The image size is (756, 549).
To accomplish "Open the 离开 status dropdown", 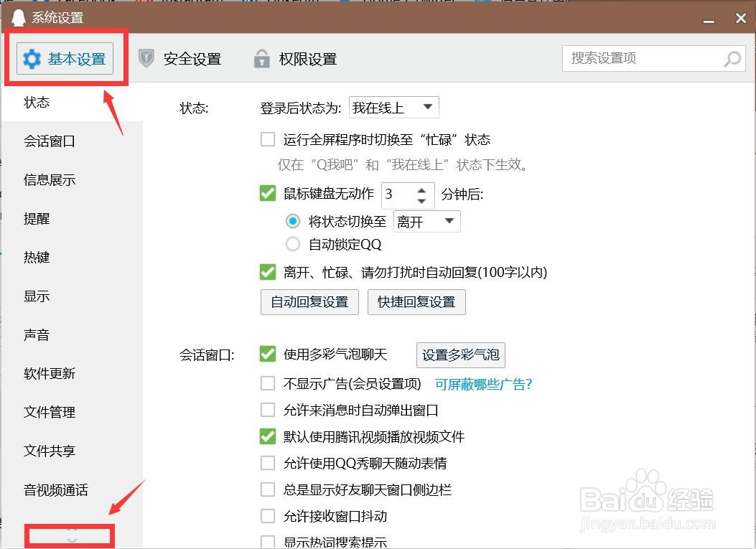I will click(x=426, y=222).
